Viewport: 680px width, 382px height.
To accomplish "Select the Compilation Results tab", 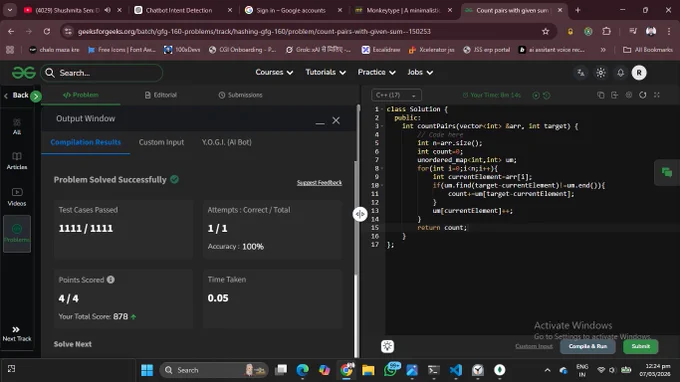I will click(85, 142).
